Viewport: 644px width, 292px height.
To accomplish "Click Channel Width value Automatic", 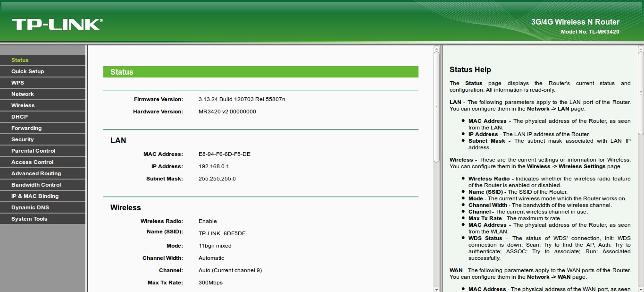I will 211,258.
